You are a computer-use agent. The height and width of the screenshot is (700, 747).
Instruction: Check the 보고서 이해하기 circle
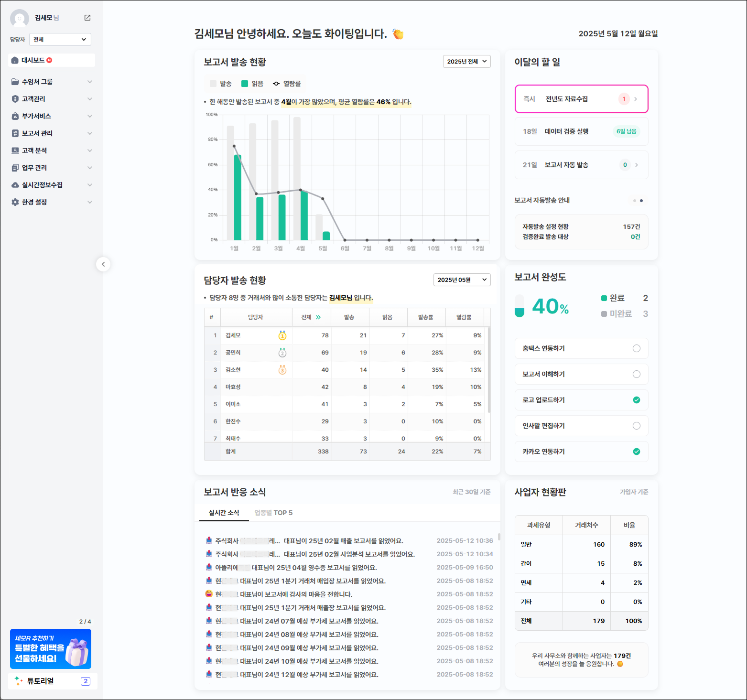636,374
